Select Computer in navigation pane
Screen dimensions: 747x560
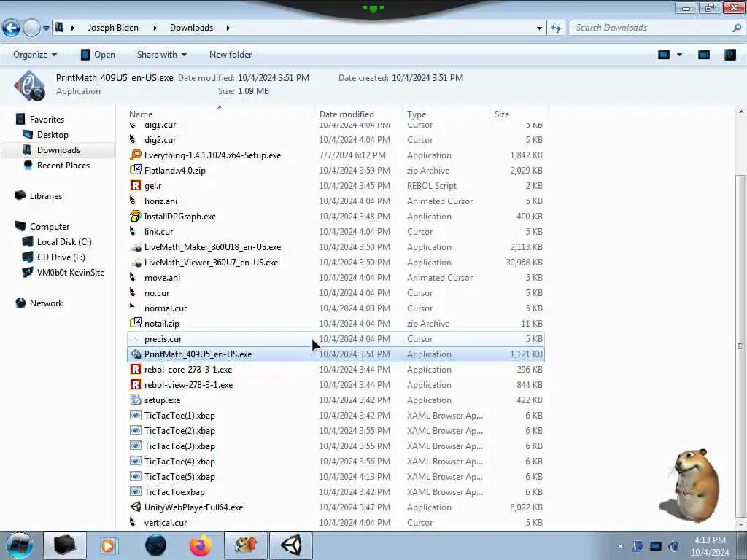(x=50, y=227)
